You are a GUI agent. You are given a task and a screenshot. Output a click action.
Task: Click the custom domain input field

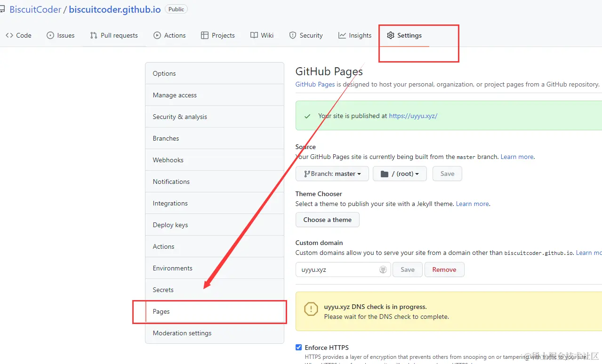pos(343,269)
